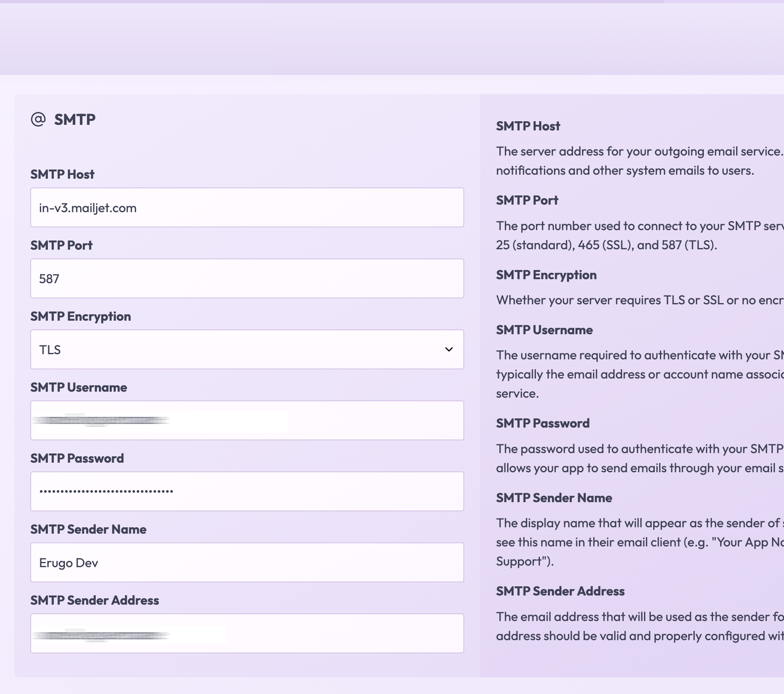Click the SMTP Sender Name label
Image resolution: width=784 pixels, height=694 pixels.
click(x=89, y=529)
